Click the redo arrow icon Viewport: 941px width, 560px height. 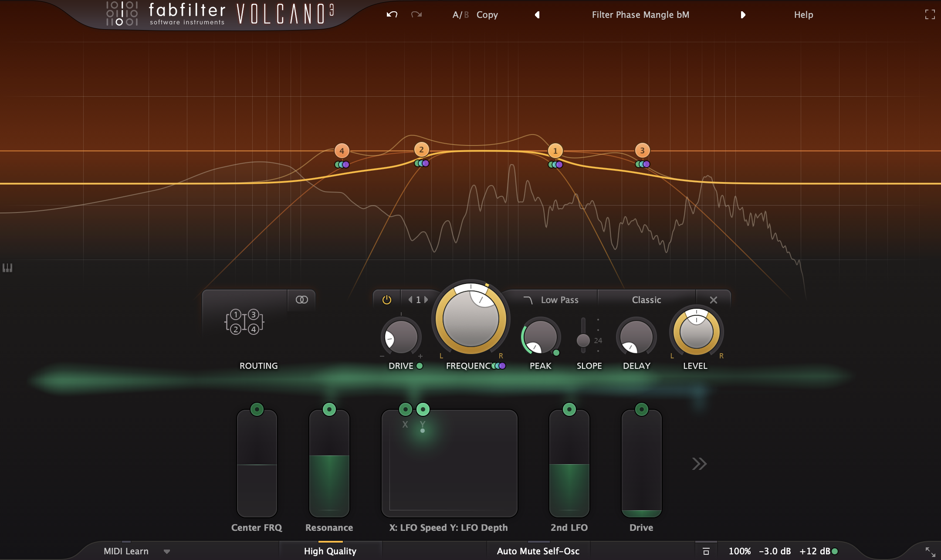(416, 15)
